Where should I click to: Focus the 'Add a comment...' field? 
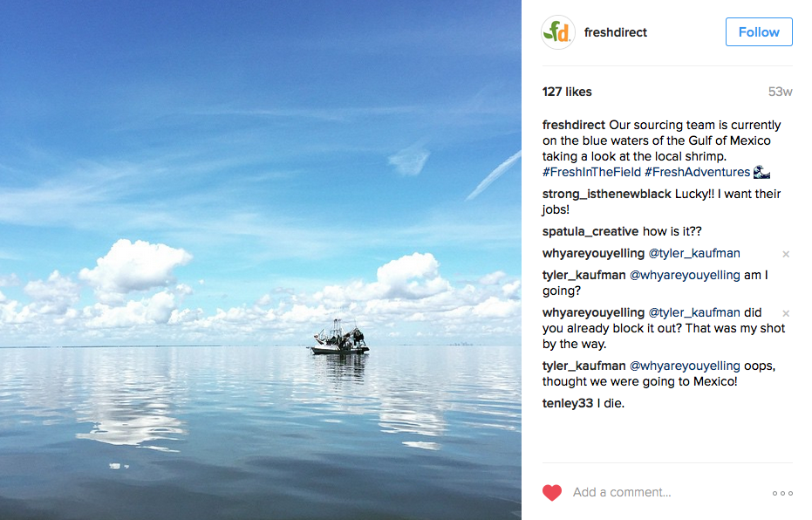click(x=663, y=493)
